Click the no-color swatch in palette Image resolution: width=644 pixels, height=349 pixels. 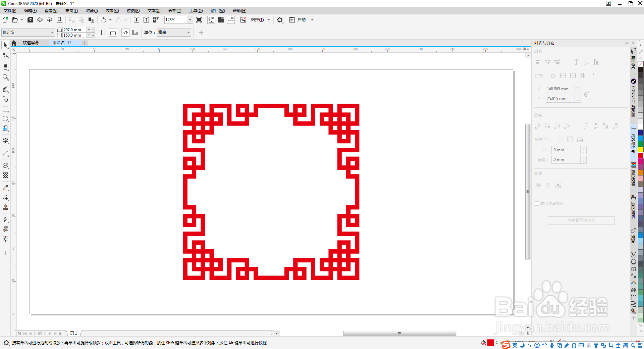641,64
